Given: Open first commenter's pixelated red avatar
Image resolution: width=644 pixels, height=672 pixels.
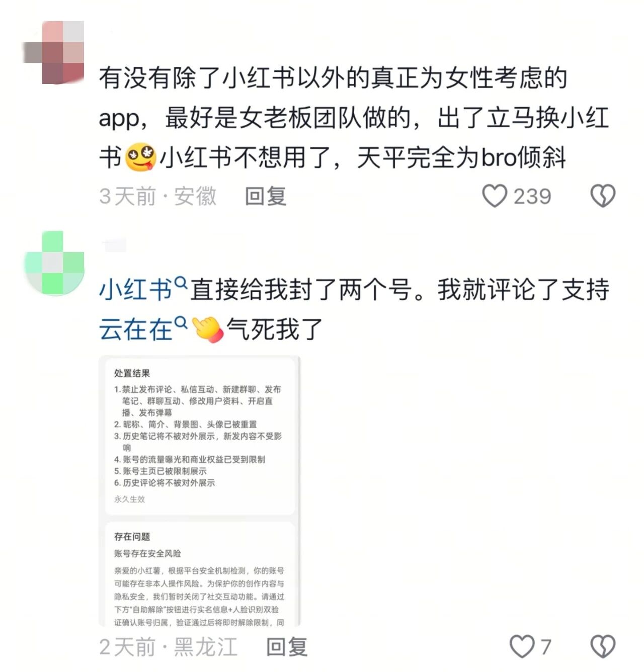Looking at the screenshot, I should (54, 52).
